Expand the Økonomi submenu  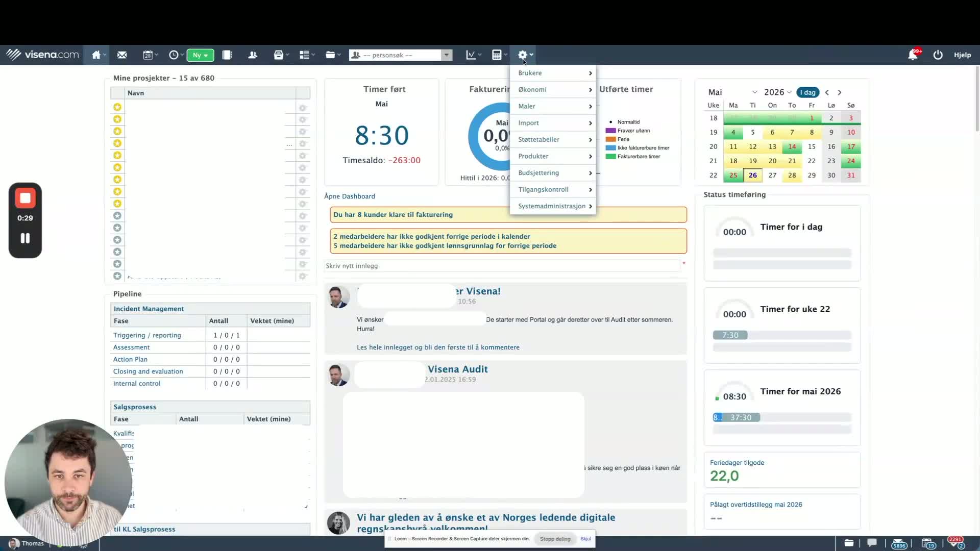click(x=553, y=90)
